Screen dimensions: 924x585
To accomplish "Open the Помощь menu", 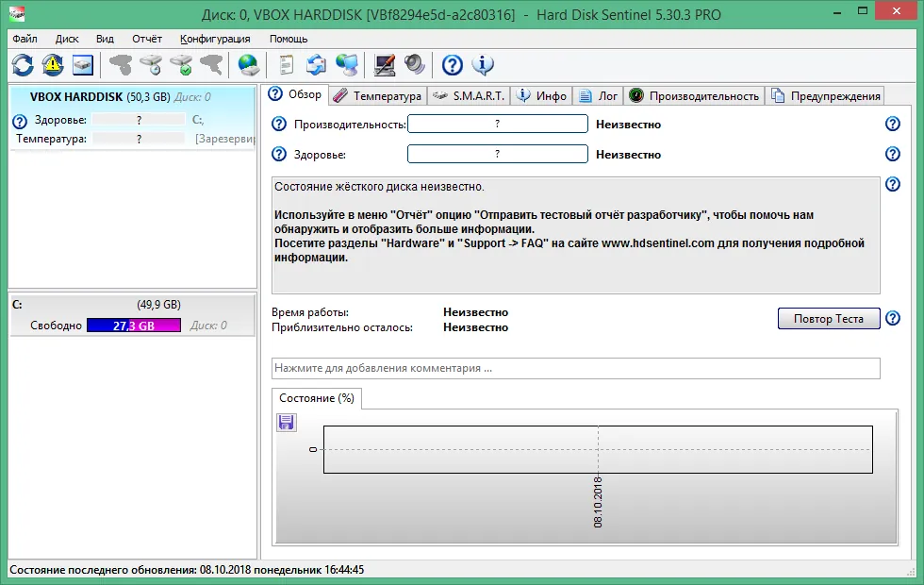I will point(289,39).
